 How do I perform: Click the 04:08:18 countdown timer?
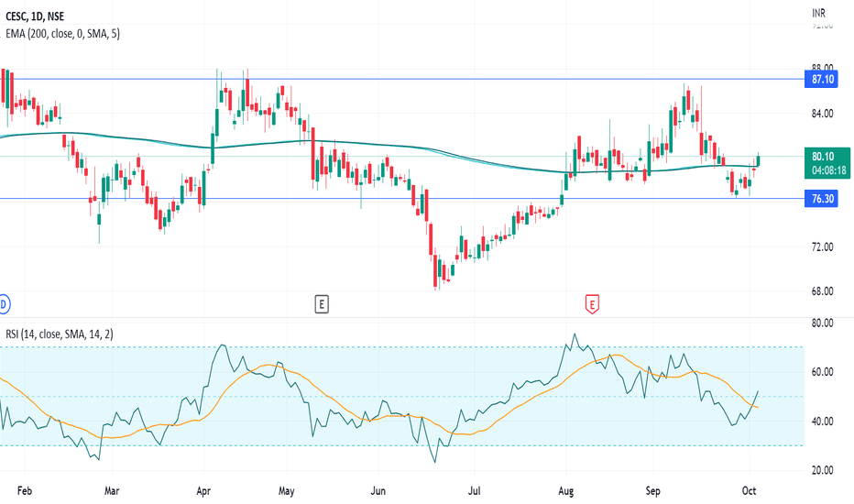829,170
